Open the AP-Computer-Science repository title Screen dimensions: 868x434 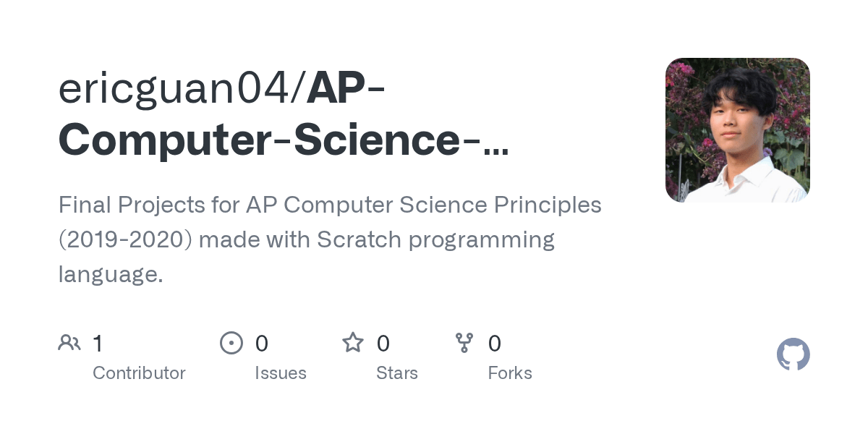pyautogui.click(x=284, y=114)
